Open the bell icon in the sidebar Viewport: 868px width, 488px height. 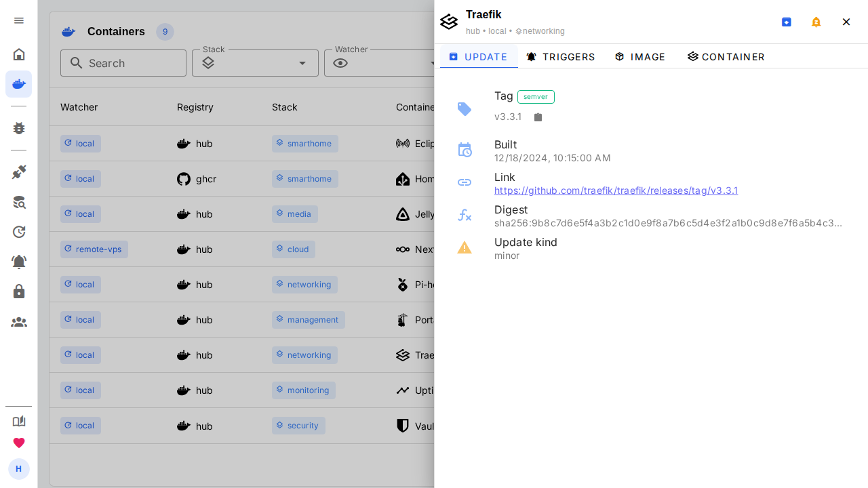tap(19, 262)
